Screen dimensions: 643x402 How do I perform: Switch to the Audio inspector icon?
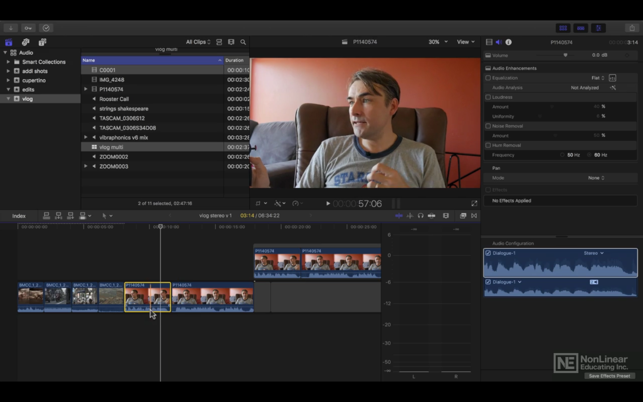[x=498, y=42]
